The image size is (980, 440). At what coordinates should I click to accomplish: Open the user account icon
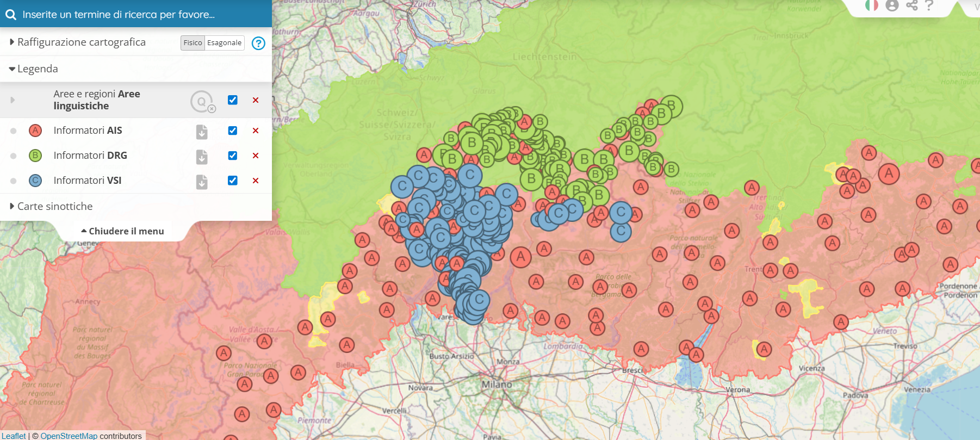click(892, 5)
